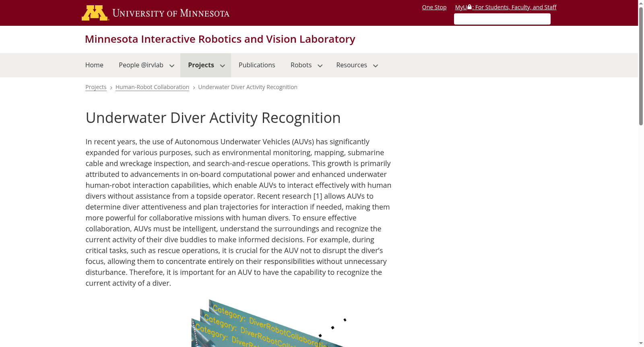Screen dimensions: 644x347
Task: Open the Projects menu item
Action: (201, 65)
